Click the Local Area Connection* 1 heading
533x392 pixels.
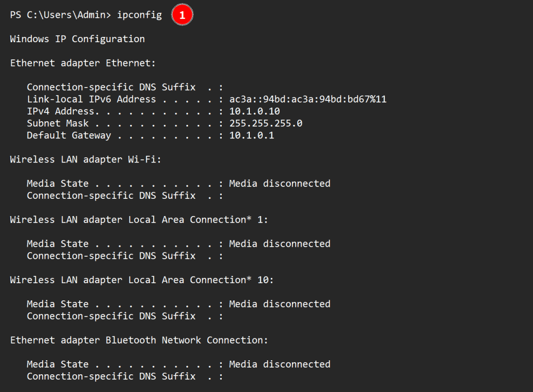pyautogui.click(x=139, y=220)
